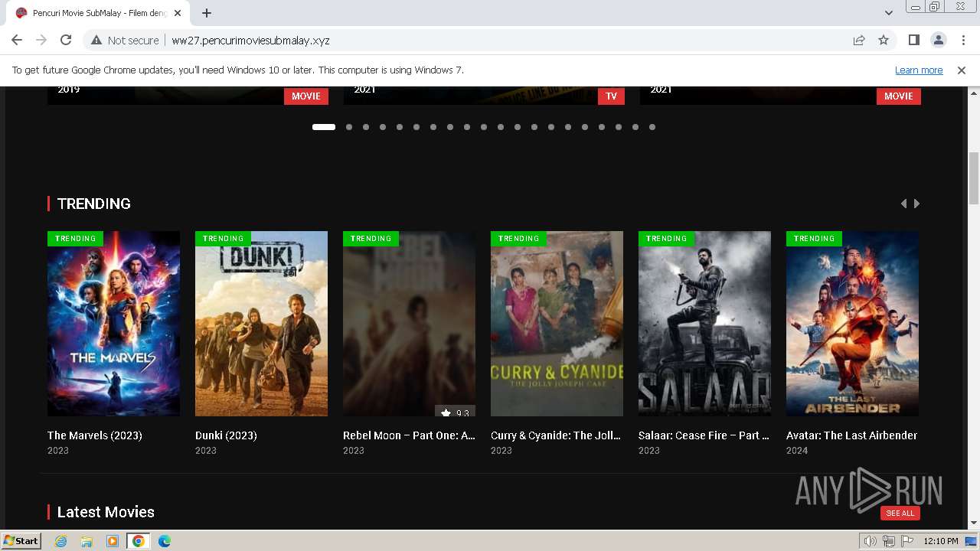Click the address bar URL
Viewport: 980px width, 551px height.
pos(250,40)
